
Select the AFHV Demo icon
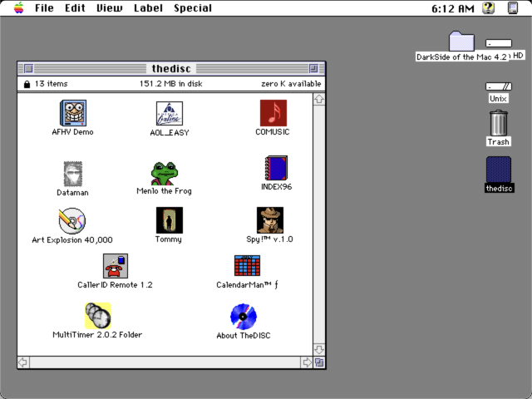click(x=73, y=113)
